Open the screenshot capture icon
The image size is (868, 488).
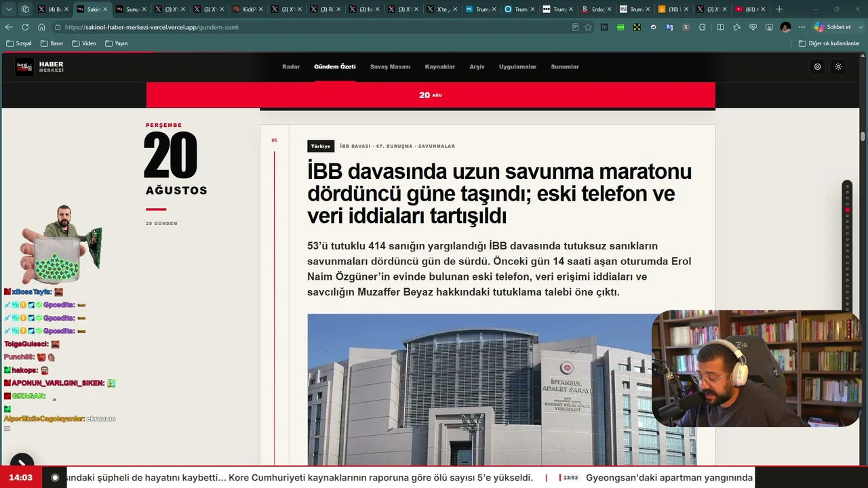pos(769,27)
